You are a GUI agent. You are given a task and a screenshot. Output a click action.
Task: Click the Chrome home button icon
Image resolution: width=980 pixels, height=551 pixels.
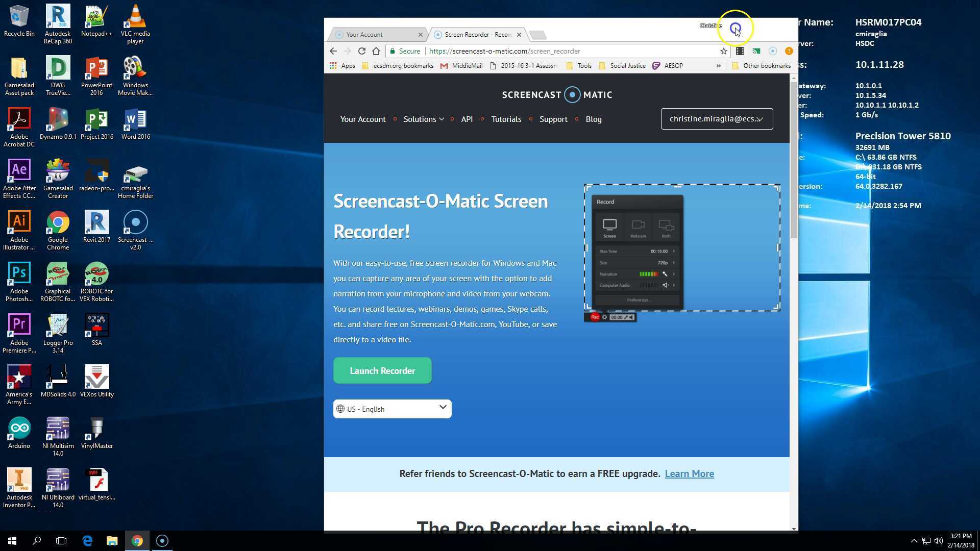click(376, 51)
